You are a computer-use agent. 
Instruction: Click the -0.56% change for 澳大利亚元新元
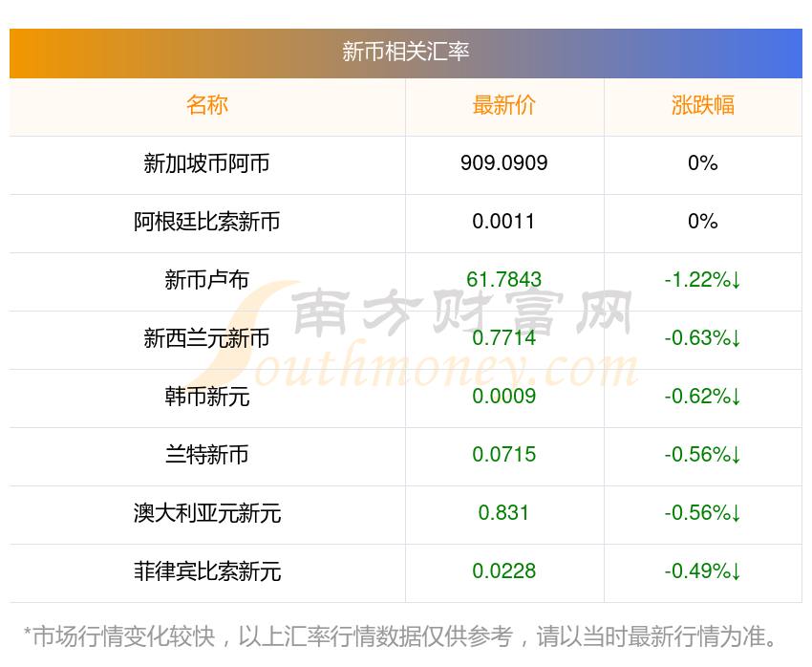(x=703, y=513)
